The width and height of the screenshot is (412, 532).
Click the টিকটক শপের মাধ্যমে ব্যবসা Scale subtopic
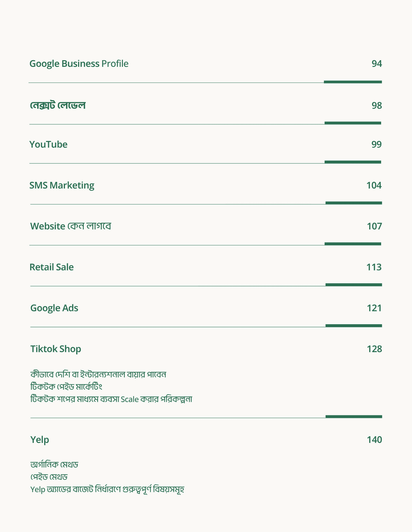[111, 399]
